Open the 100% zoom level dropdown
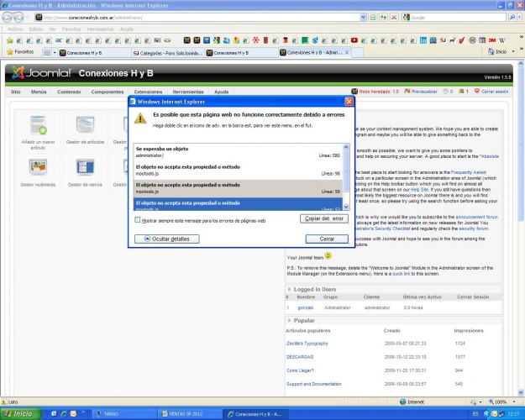Screen dimensions: 525x420 [514, 402]
